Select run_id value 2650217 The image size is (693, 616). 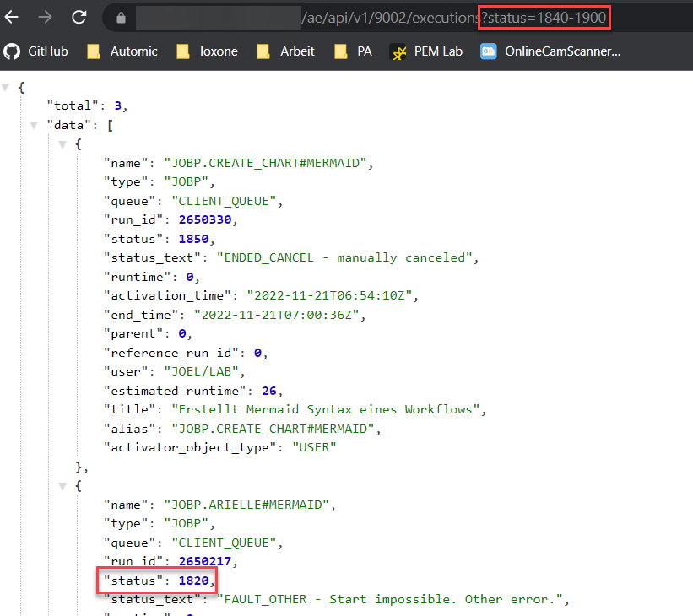coord(205,561)
